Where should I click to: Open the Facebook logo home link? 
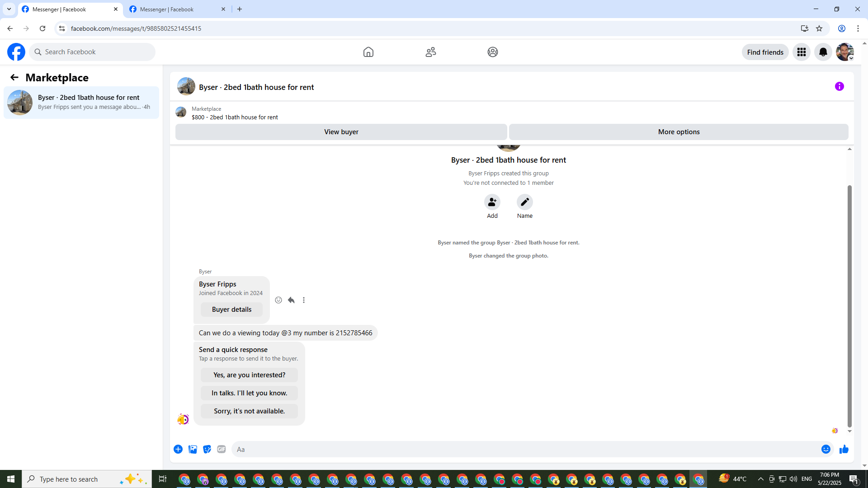click(16, 52)
